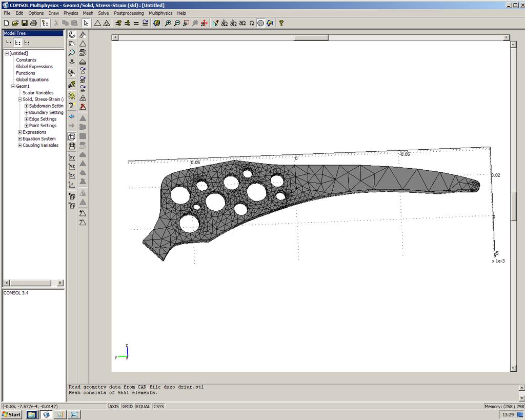Collapse the Geom1 tree node
Image resolution: width=525 pixels, height=420 pixels.
coord(13,86)
